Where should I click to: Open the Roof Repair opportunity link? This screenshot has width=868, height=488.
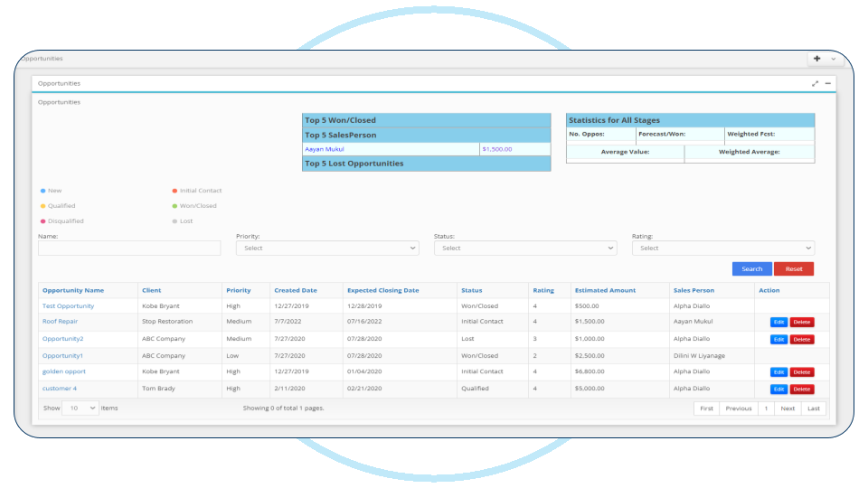61,322
